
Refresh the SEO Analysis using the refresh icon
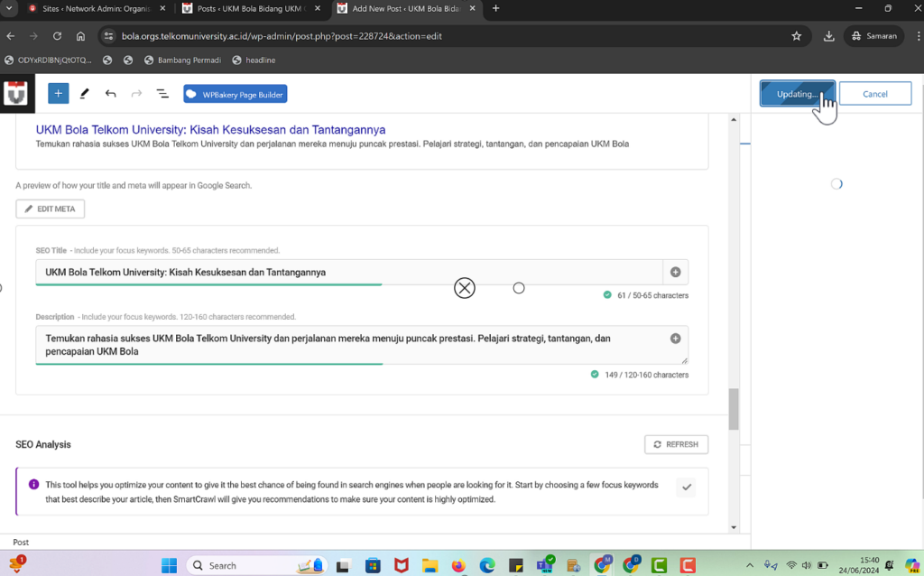coord(676,444)
